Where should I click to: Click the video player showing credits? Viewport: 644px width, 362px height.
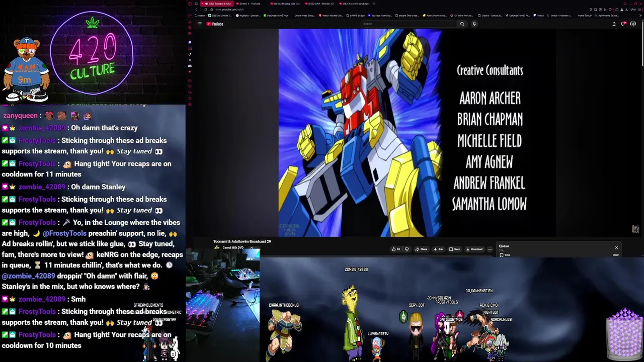pyautogui.click(x=417, y=133)
